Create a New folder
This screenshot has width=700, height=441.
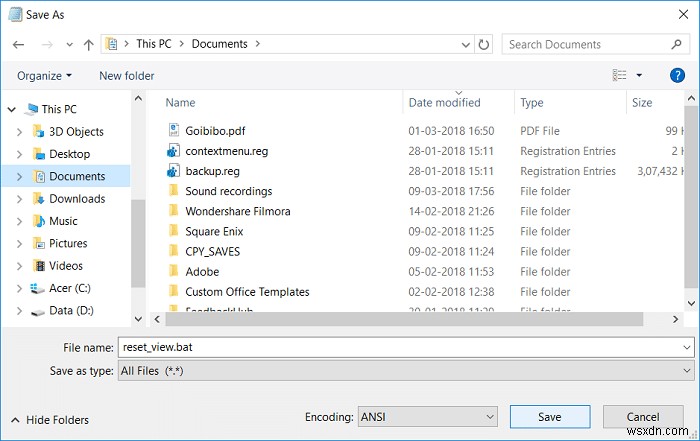click(x=126, y=76)
